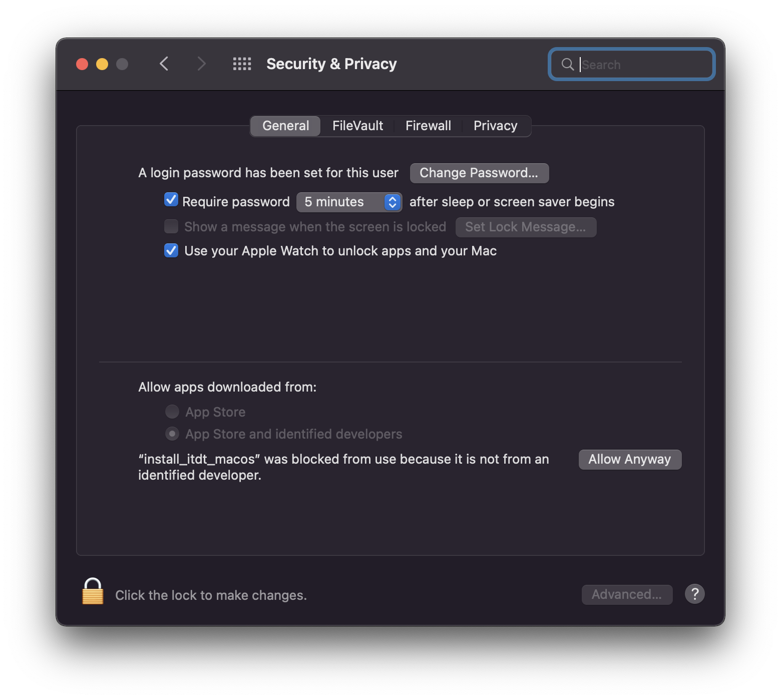Click the magnifying glass search icon

coord(567,65)
